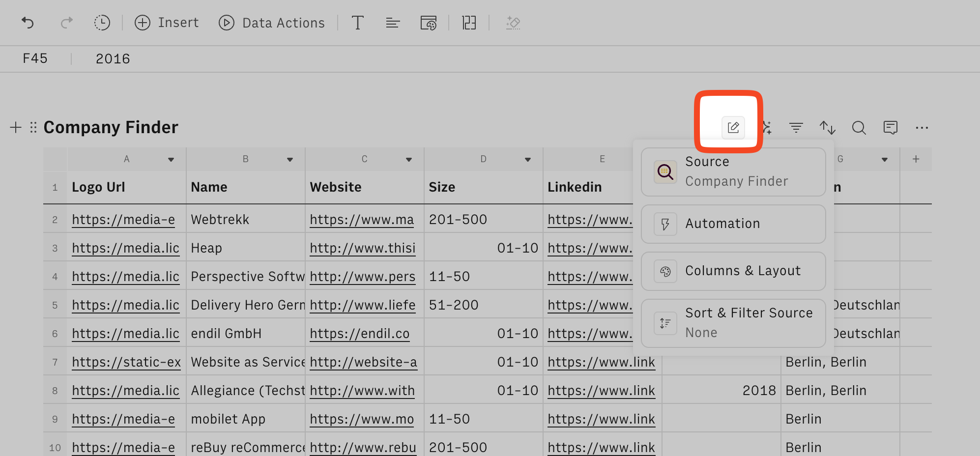Open Website as Service logo URL link
This screenshot has width=980, height=456.
[126, 362]
